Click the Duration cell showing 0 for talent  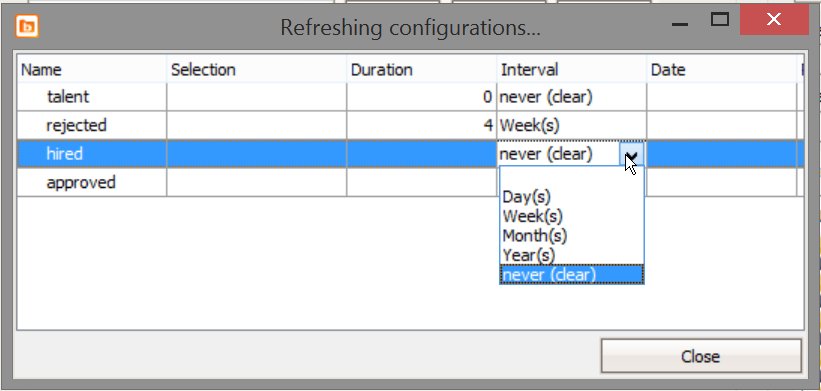pos(421,97)
